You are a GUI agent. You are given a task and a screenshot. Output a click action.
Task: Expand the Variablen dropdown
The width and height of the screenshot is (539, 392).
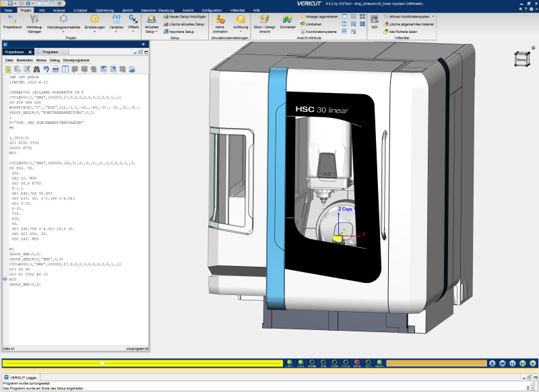(x=116, y=32)
